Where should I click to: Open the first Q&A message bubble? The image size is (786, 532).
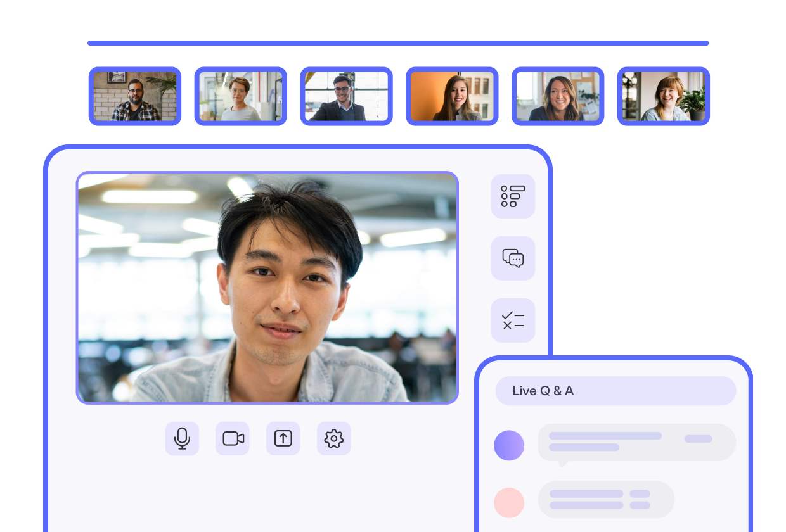pos(636,443)
